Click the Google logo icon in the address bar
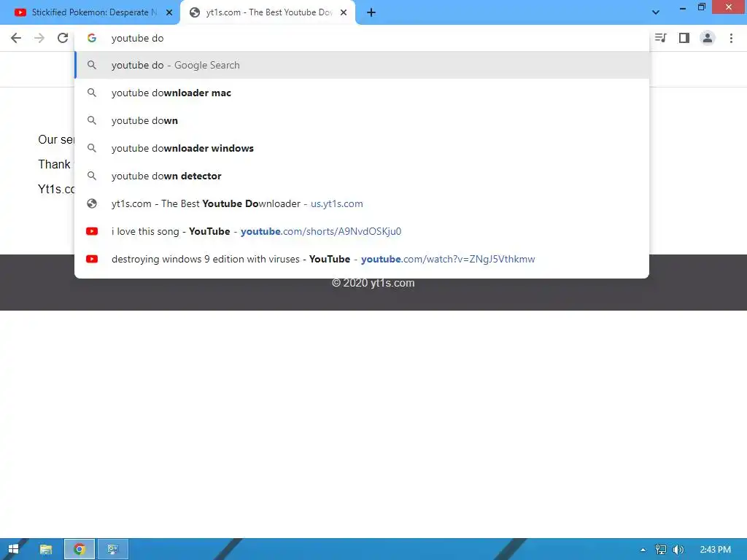 pyautogui.click(x=92, y=38)
